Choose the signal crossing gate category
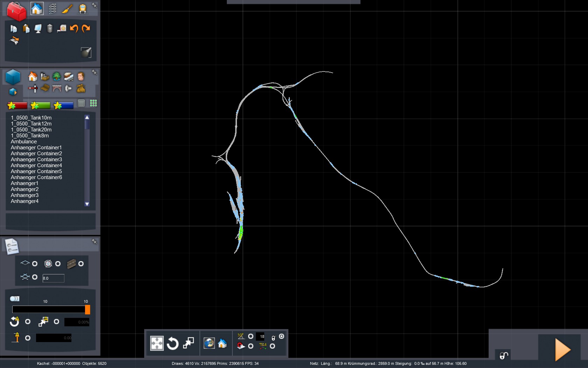 pyautogui.click(x=33, y=88)
